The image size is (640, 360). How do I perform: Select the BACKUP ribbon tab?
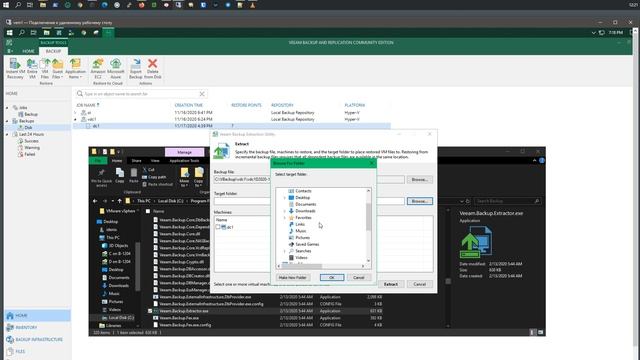click(53, 51)
